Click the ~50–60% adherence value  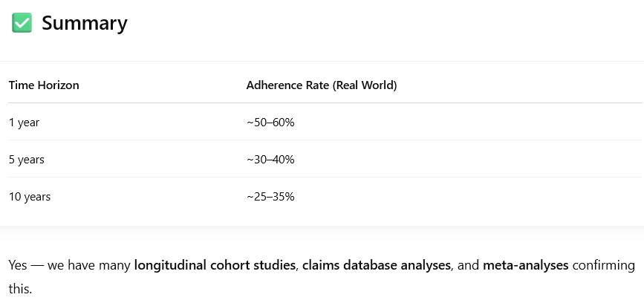[270, 123]
